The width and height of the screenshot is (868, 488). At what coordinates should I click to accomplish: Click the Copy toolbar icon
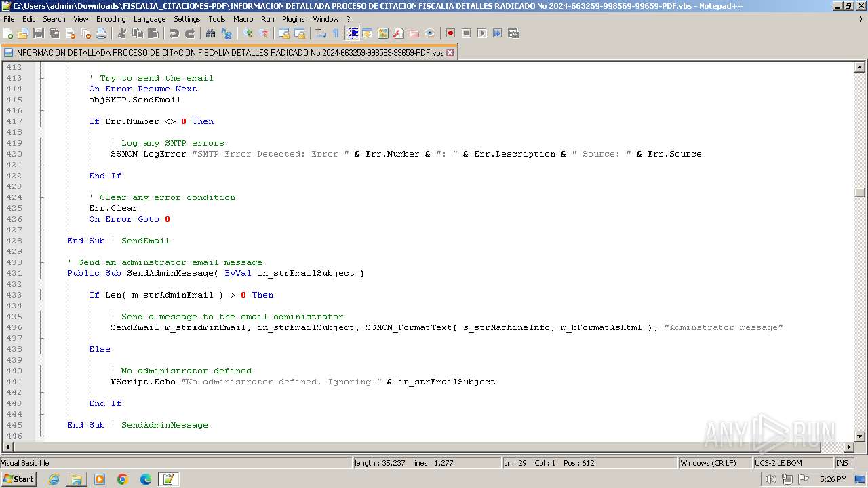tap(138, 33)
